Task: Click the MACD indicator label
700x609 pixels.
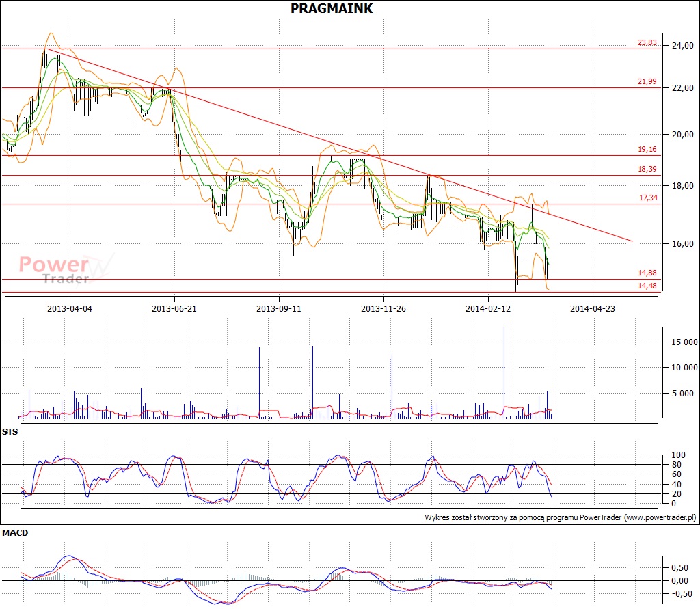Action: (x=15, y=533)
